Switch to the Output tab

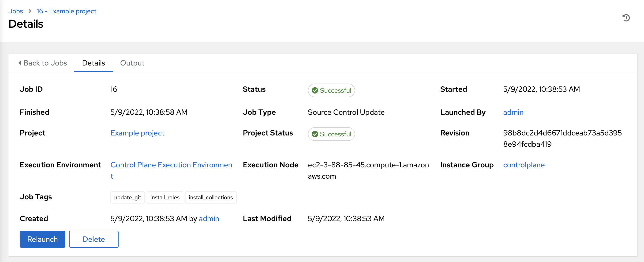point(132,63)
